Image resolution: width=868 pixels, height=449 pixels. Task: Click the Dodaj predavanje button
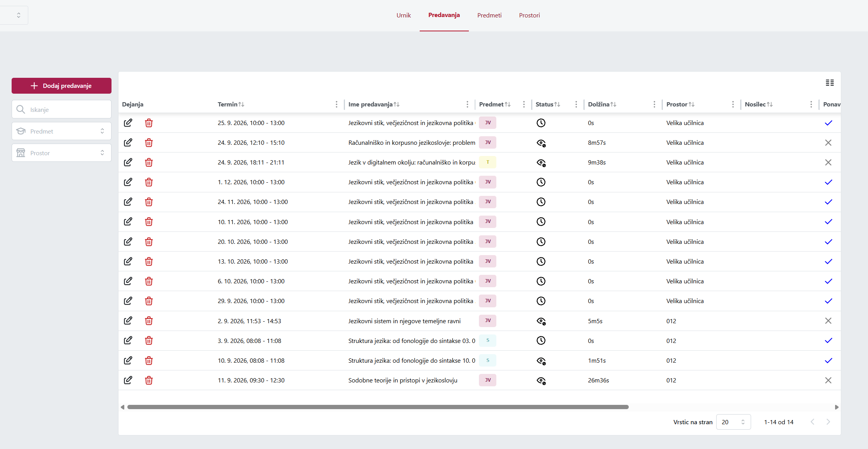[62, 86]
